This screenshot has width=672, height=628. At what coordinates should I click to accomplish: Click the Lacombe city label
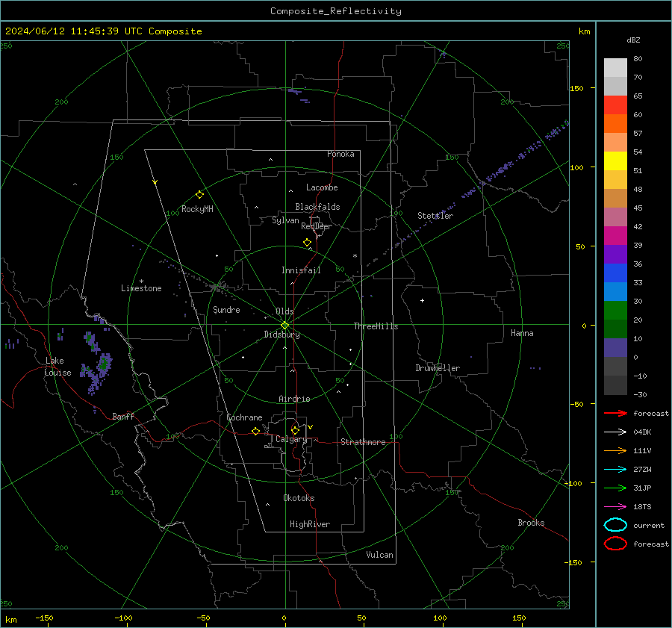(322, 187)
